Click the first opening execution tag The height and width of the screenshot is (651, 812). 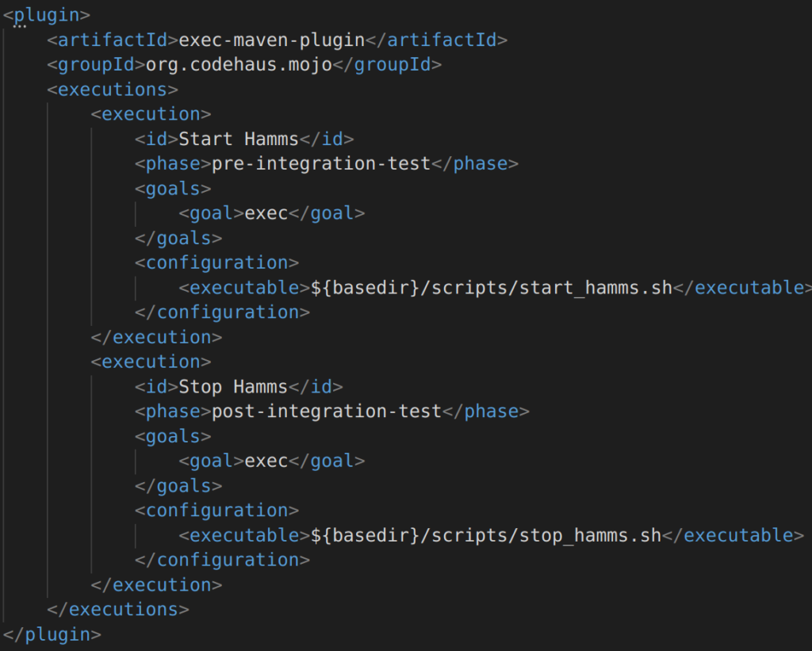coord(151,114)
